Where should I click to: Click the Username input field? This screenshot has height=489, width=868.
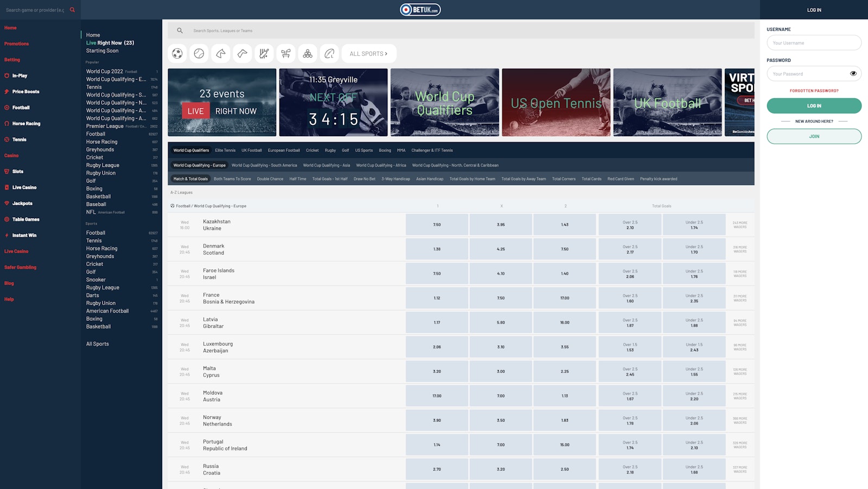tap(814, 43)
